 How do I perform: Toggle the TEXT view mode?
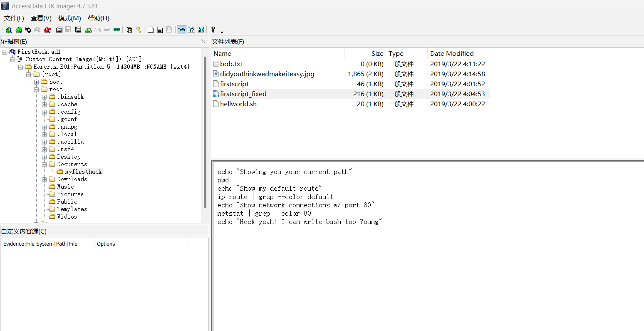191,30
